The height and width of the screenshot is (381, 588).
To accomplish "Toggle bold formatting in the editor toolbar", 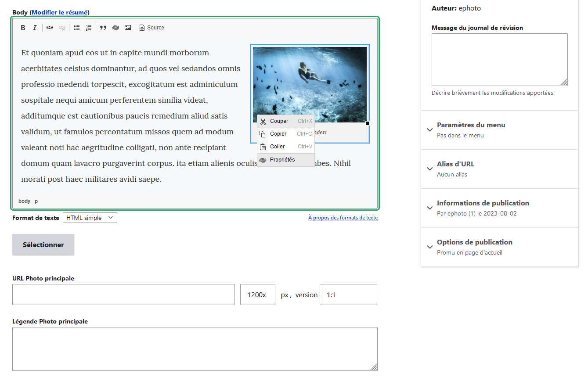I will pyautogui.click(x=23, y=28).
